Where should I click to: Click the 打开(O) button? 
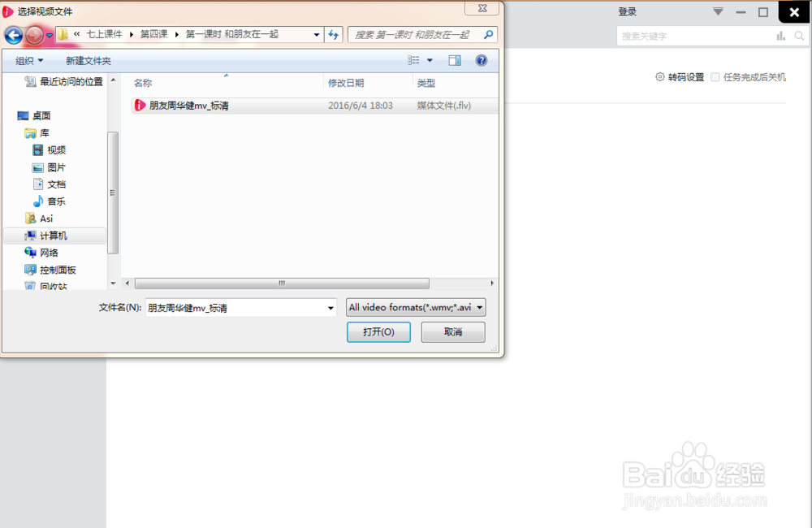pyautogui.click(x=378, y=331)
